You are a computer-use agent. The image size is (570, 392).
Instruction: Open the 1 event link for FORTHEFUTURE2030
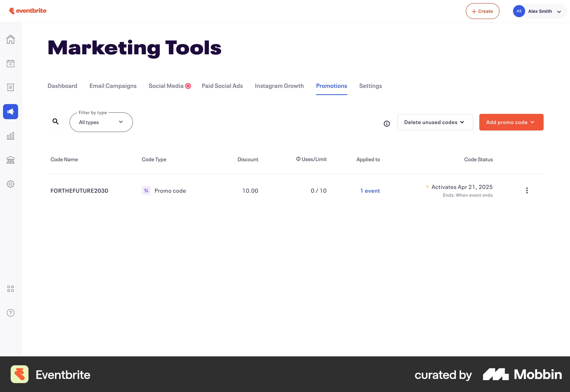click(370, 191)
